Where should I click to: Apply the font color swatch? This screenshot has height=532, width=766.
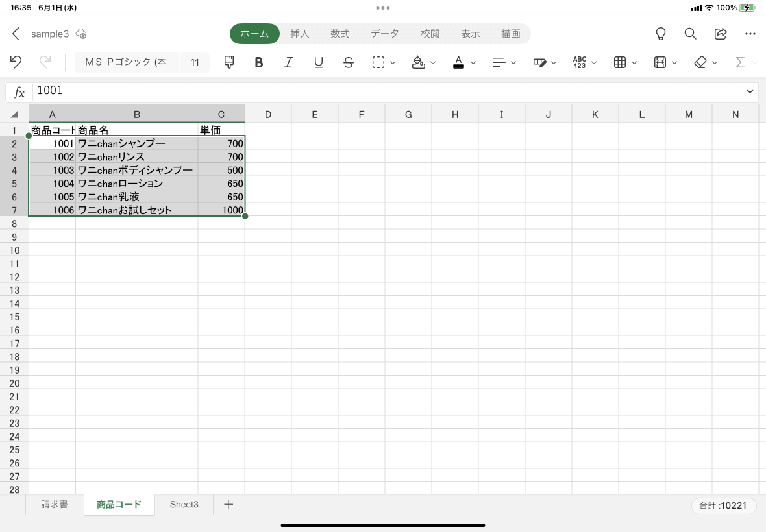[458, 62]
